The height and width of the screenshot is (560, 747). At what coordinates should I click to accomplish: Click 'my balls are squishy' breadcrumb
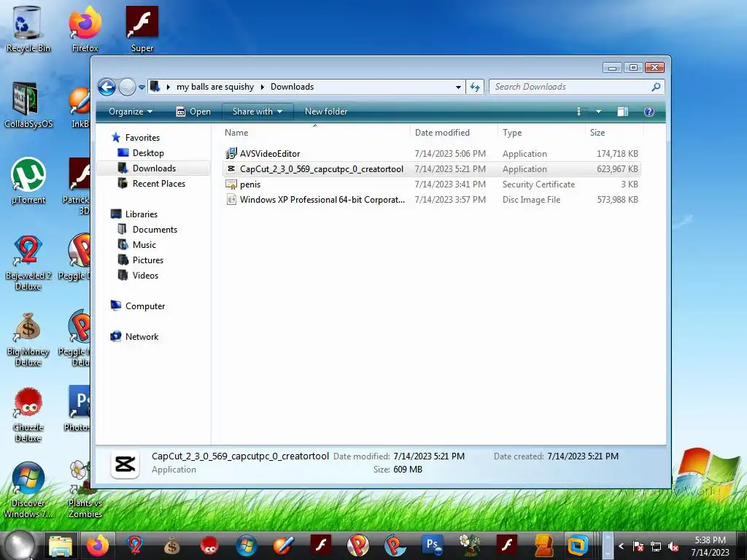coord(215,87)
